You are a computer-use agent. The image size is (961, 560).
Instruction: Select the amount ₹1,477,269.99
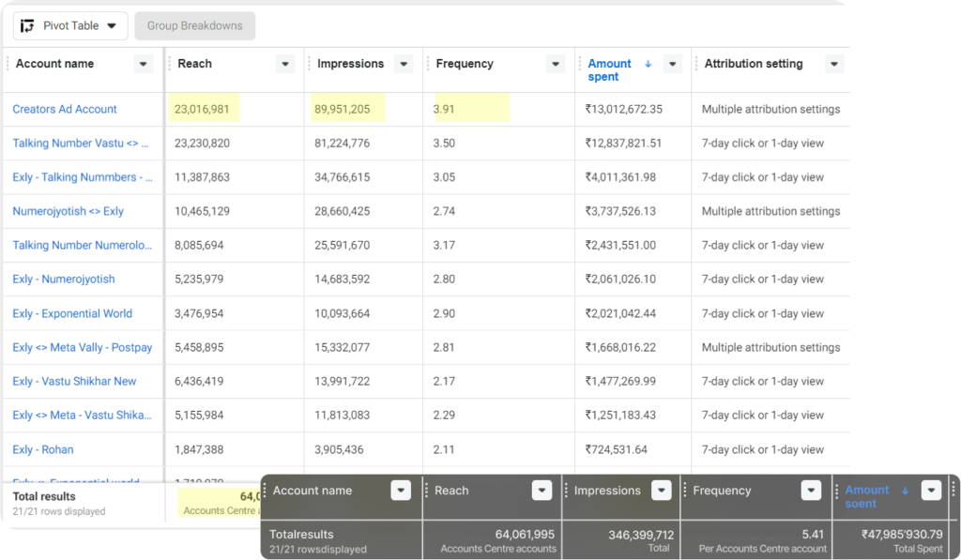[620, 381]
